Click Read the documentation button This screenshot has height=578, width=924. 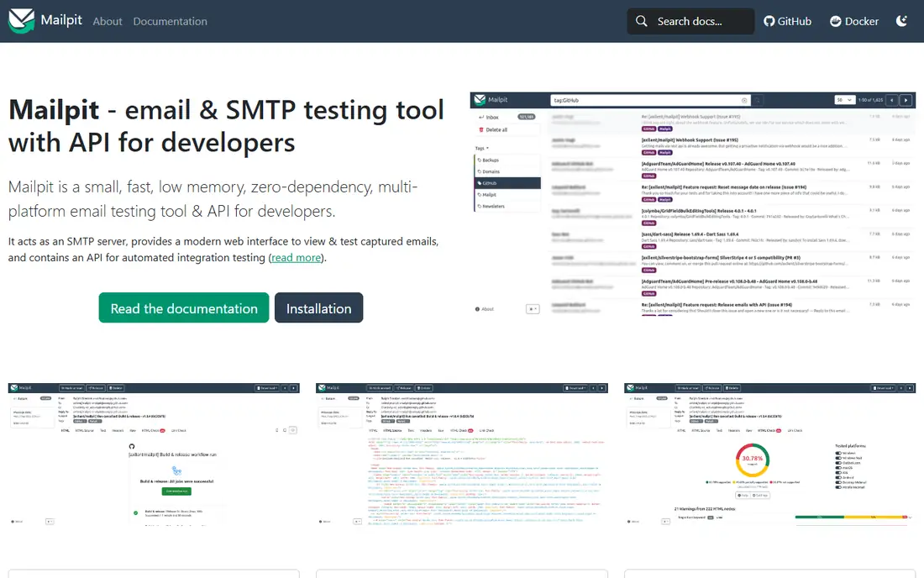184,307
